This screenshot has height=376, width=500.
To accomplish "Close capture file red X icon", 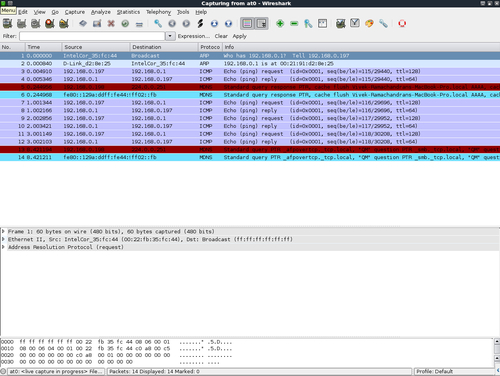I will click(111, 23).
